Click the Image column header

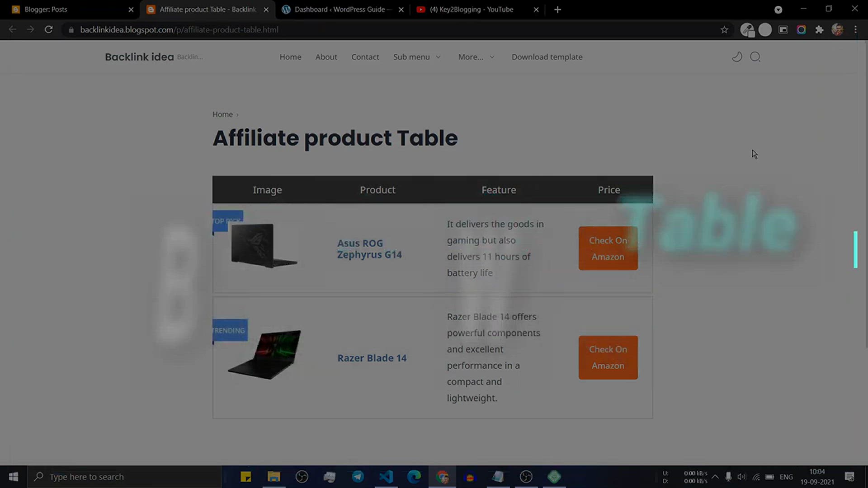tap(267, 190)
